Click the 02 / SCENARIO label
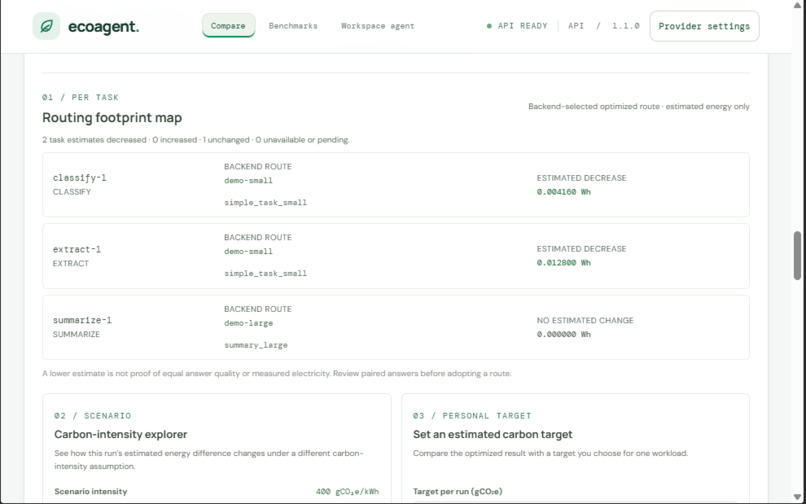The height and width of the screenshot is (504, 806). 93,416
